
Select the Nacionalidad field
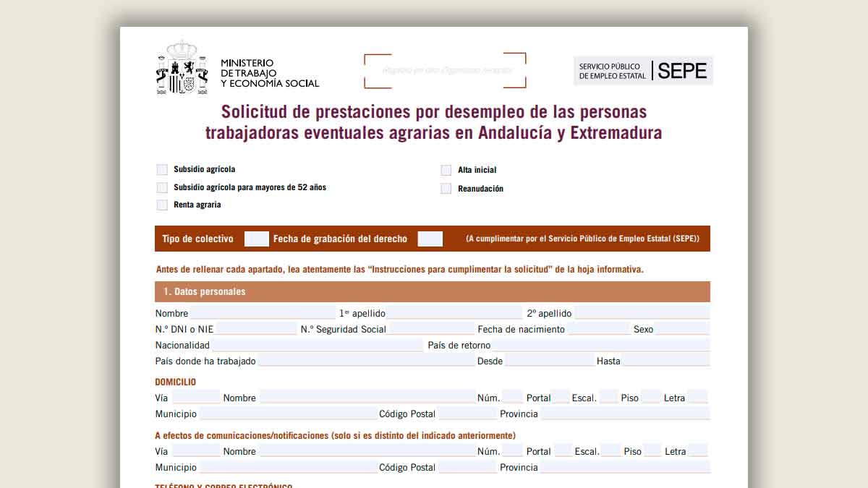[x=317, y=345]
